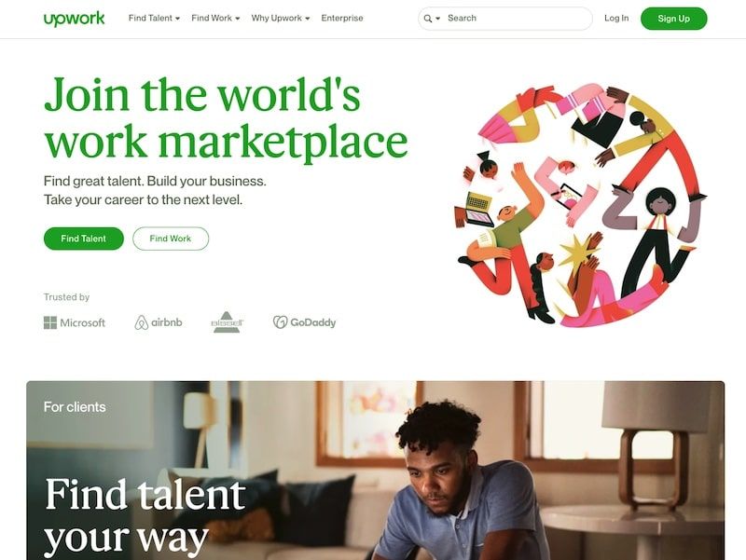Expand the Find Work menu
Image resolution: width=746 pixels, height=560 pixels.
click(x=215, y=18)
